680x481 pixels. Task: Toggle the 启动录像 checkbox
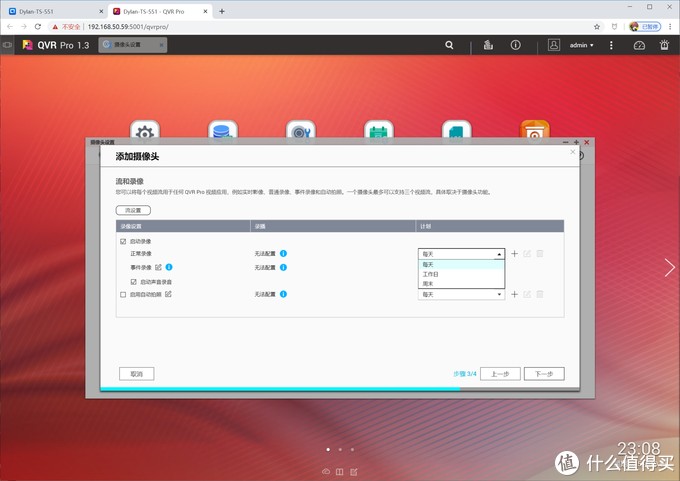click(123, 241)
